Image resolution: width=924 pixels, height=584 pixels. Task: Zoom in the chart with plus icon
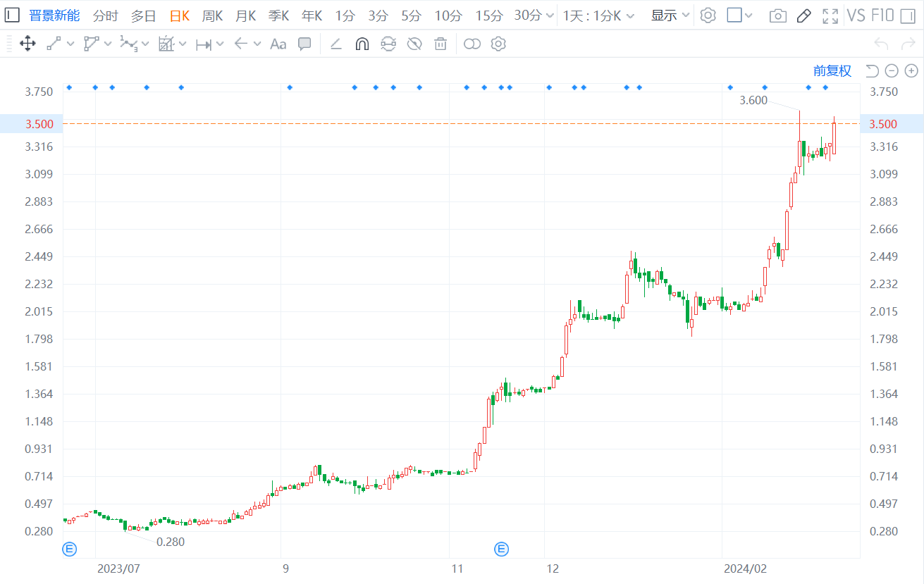coord(911,70)
